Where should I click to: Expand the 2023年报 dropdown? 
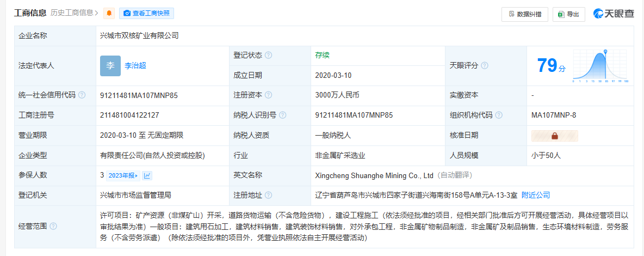[x=123, y=176]
